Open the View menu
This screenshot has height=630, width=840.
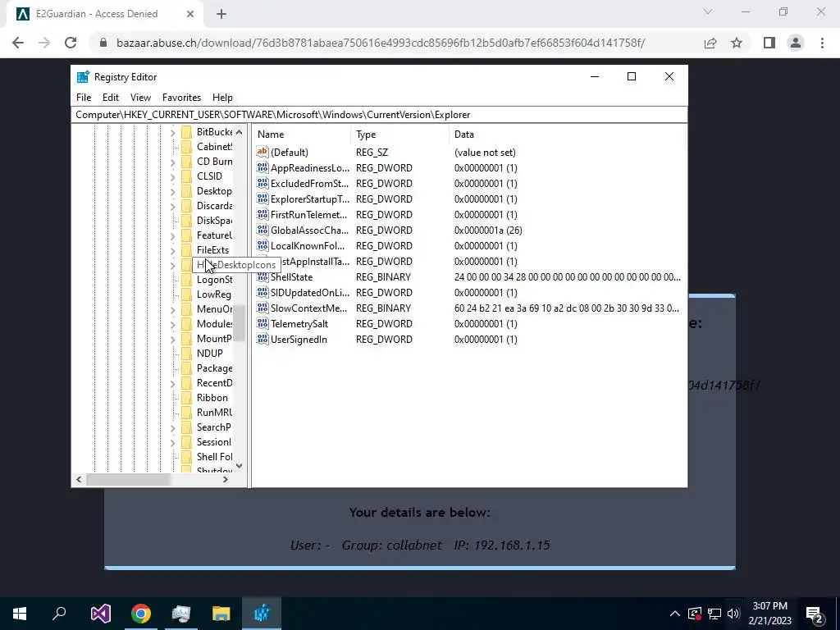point(140,98)
